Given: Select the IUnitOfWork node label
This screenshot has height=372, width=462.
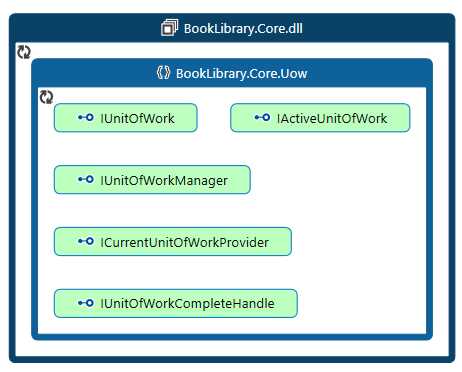Looking at the screenshot, I should 137,118.
